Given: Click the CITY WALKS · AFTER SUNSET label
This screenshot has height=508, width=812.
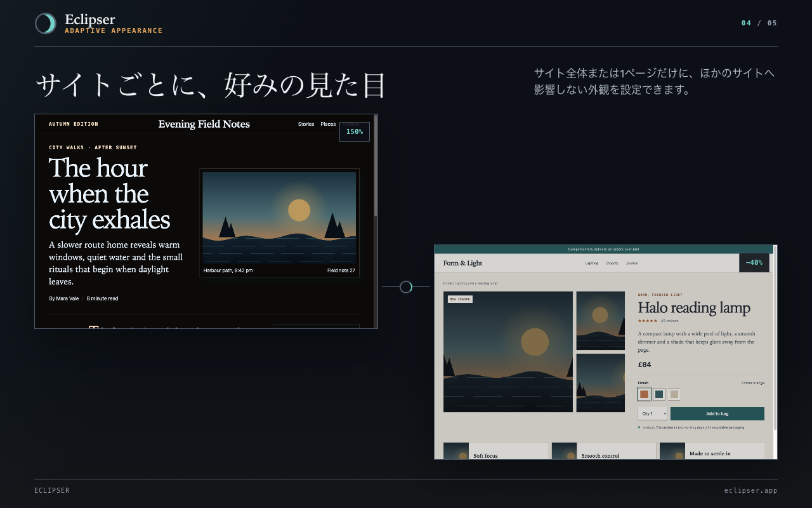Looking at the screenshot, I should (x=93, y=147).
